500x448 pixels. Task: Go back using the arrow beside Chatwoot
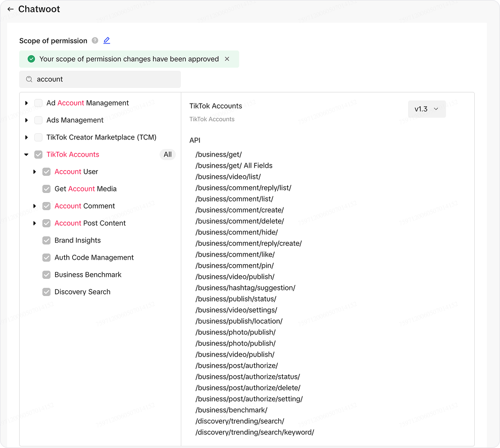[x=11, y=9]
